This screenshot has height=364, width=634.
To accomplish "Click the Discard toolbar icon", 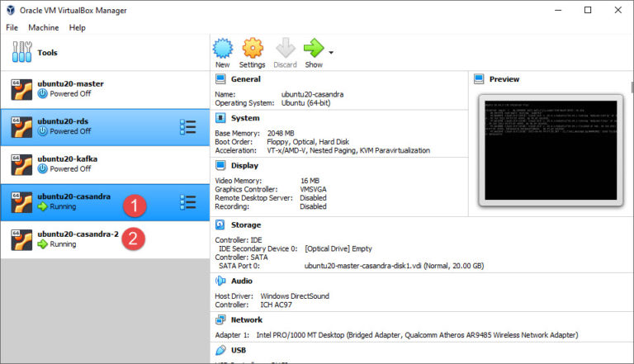I will pos(285,50).
